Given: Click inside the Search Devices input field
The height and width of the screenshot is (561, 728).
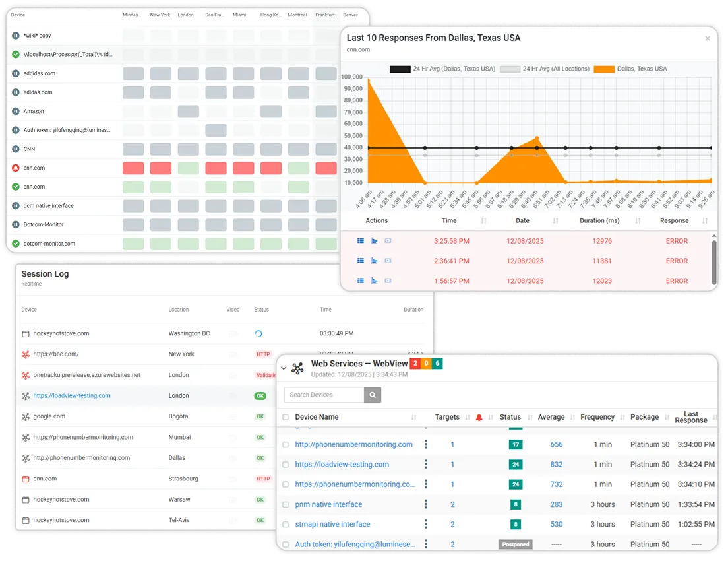Looking at the screenshot, I should coord(323,395).
